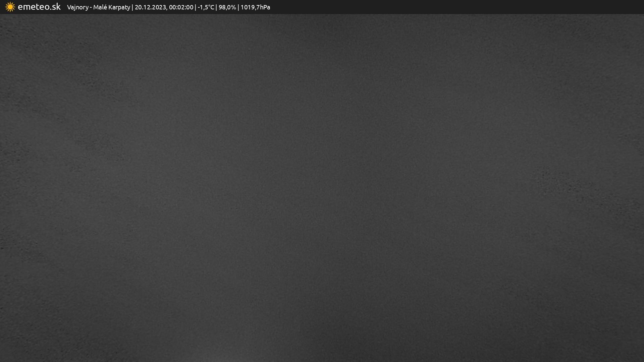Click the top-right corner of camera image
Screen dimensions: 644x362
point(642,16)
